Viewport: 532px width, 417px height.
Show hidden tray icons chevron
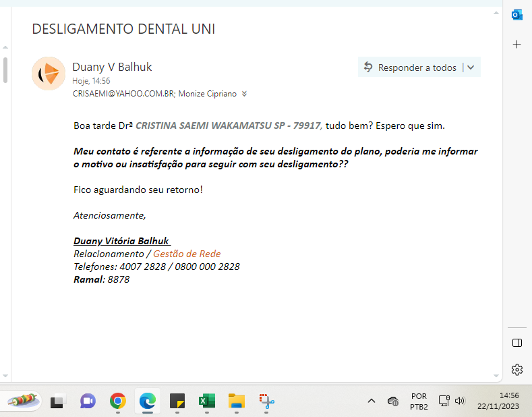click(x=372, y=401)
